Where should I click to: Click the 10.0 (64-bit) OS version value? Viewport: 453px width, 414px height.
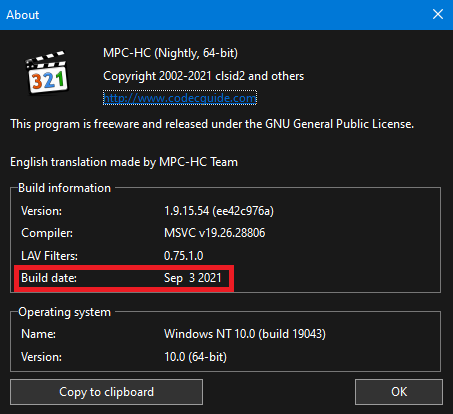pos(195,357)
